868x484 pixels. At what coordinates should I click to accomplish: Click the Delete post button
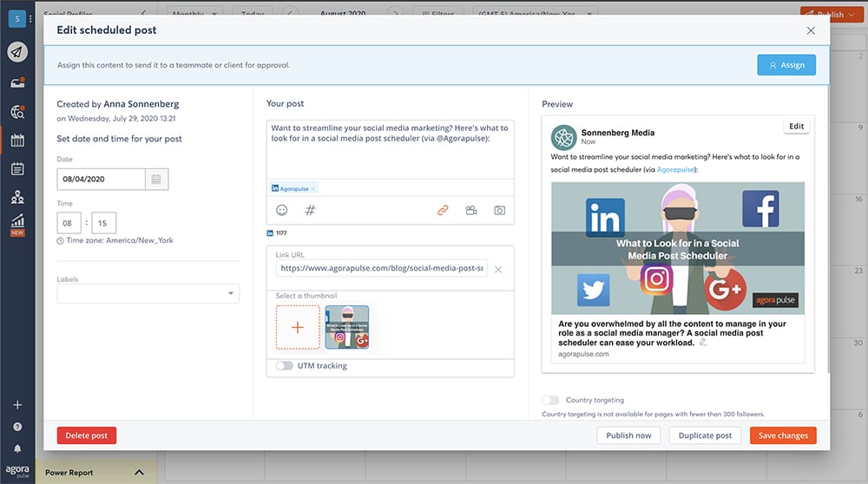[x=87, y=435]
